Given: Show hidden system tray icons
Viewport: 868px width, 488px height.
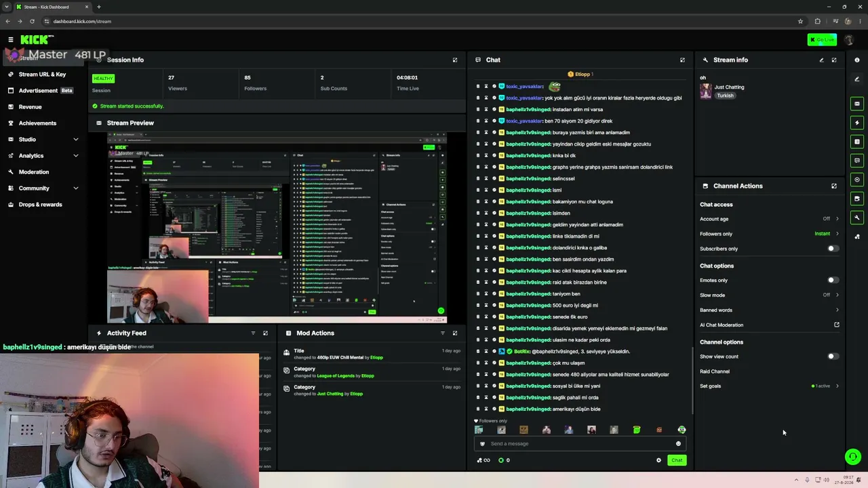Looking at the screenshot, I should click(x=796, y=480).
